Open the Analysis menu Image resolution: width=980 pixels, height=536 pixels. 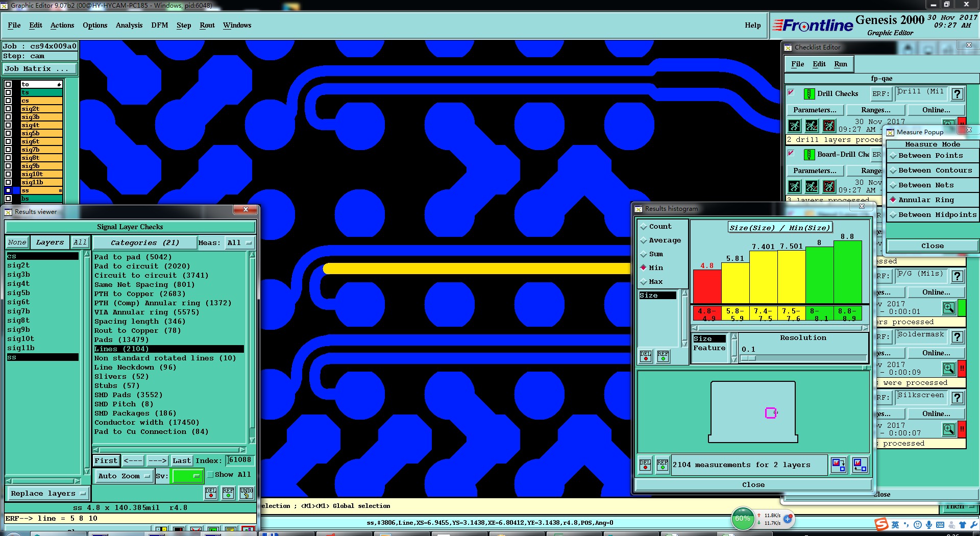(x=129, y=25)
